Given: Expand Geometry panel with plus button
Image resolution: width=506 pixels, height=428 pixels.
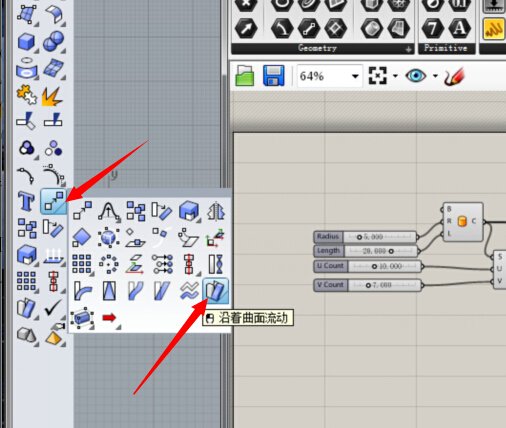Looking at the screenshot, I should click(408, 49).
